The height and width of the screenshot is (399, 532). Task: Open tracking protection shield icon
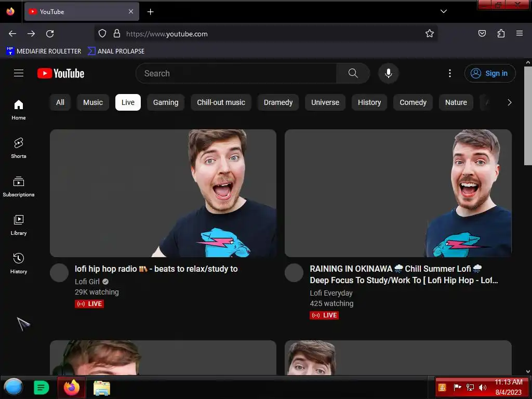[x=102, y=34]
